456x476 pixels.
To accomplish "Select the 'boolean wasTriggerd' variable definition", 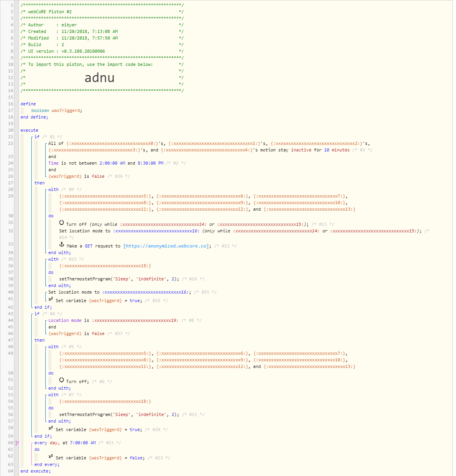I will coord(57,110).
